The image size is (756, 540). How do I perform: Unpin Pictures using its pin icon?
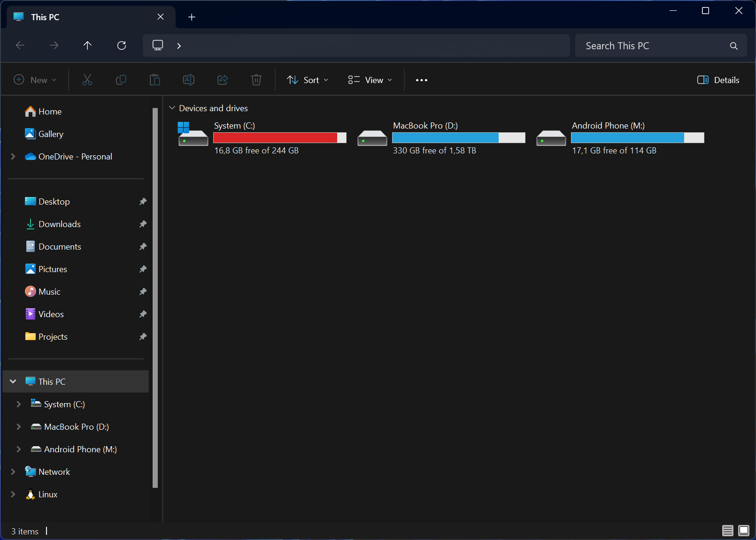[x=143, y=269]
